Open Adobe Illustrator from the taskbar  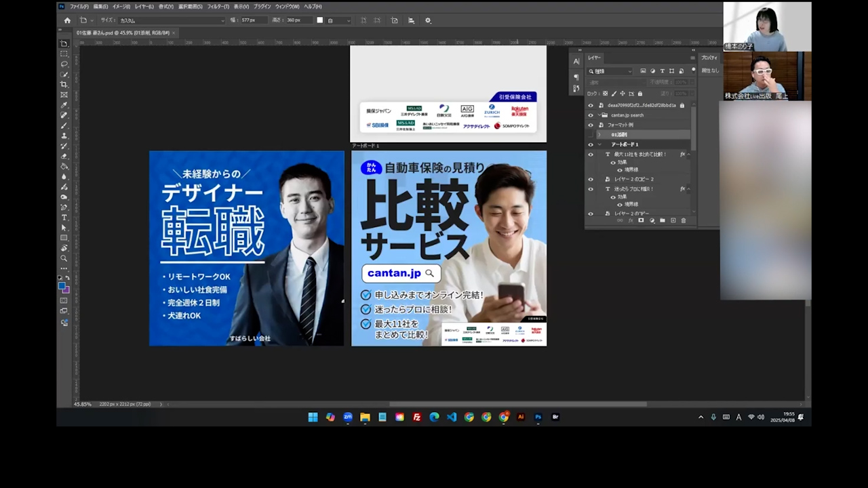(x=521, y=417)
